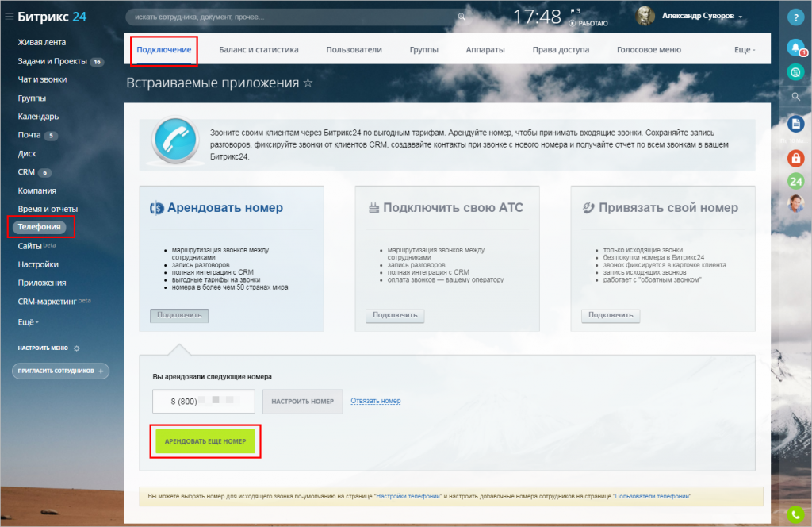Click Подключить under Подключить свою АТС
The height and width of the screenshot is (527, 812).
(x=395, y=315)
